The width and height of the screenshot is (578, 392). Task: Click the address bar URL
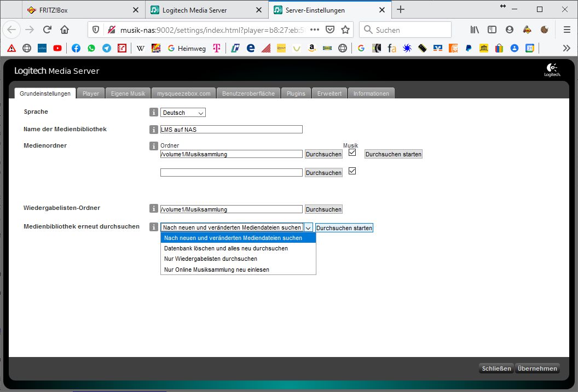[x=212, y=30]
